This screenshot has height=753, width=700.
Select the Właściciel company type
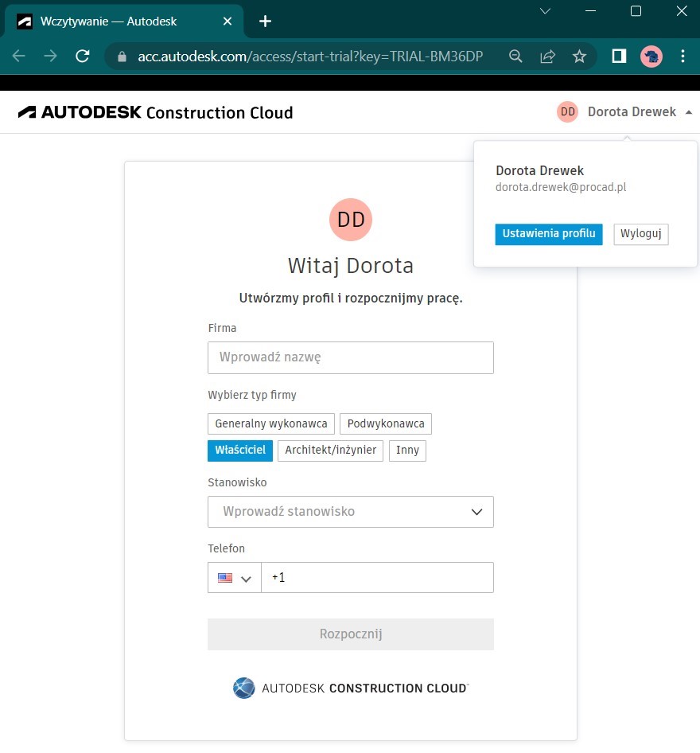click(240, 451)
